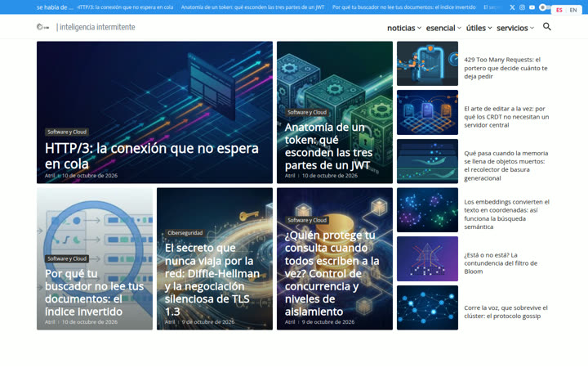Open ticker headline about HTTP/3
Image resolution: width=588 pixels, height=368 pixels.
(x=125, y=7)
